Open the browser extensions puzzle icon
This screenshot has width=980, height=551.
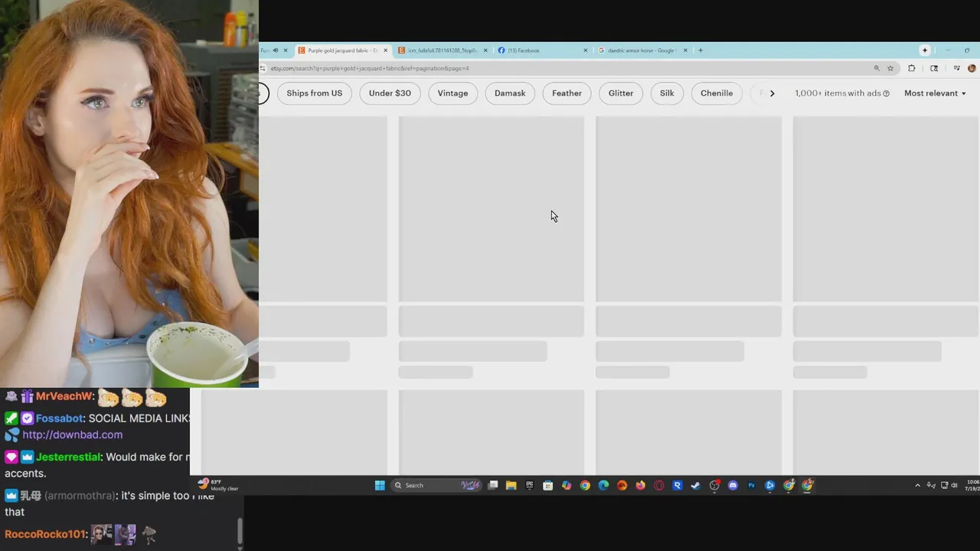pyautogui.click(x=911, y=68)
